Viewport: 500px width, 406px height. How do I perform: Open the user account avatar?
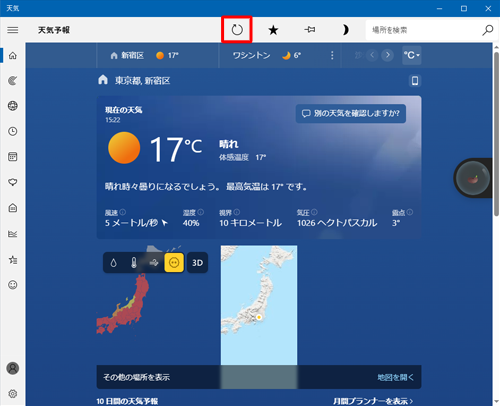[13, 368]
